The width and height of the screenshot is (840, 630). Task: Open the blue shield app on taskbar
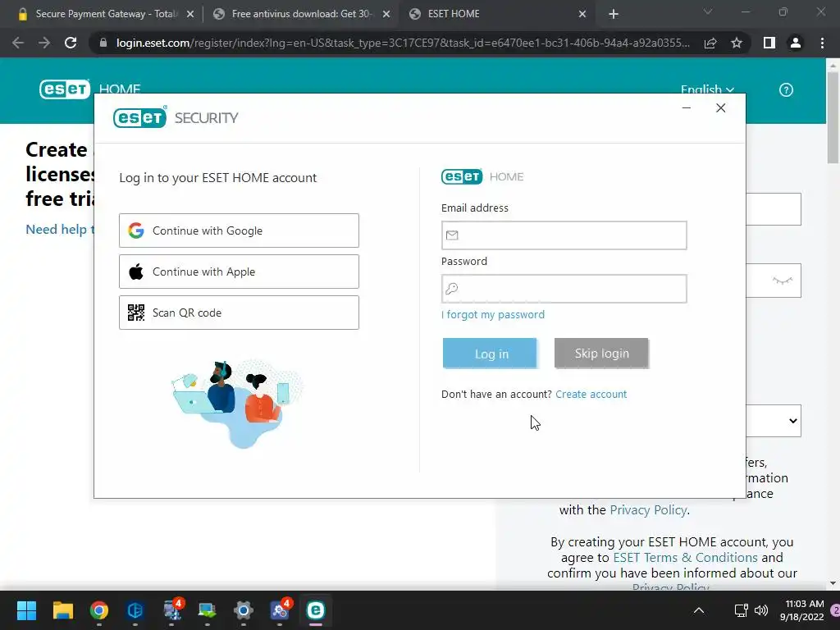tap(135, 610)
